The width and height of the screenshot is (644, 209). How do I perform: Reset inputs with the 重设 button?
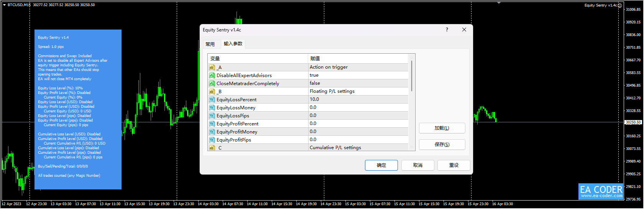click(454, 165)
